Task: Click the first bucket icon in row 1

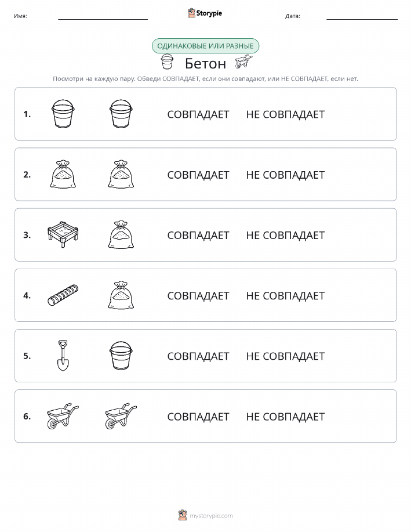Action: click(63, 114)
